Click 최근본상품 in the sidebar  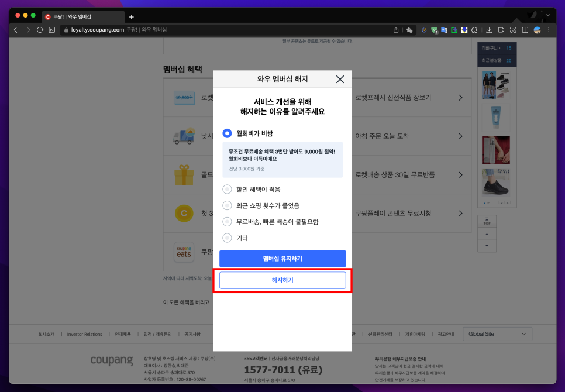(497, 60)
